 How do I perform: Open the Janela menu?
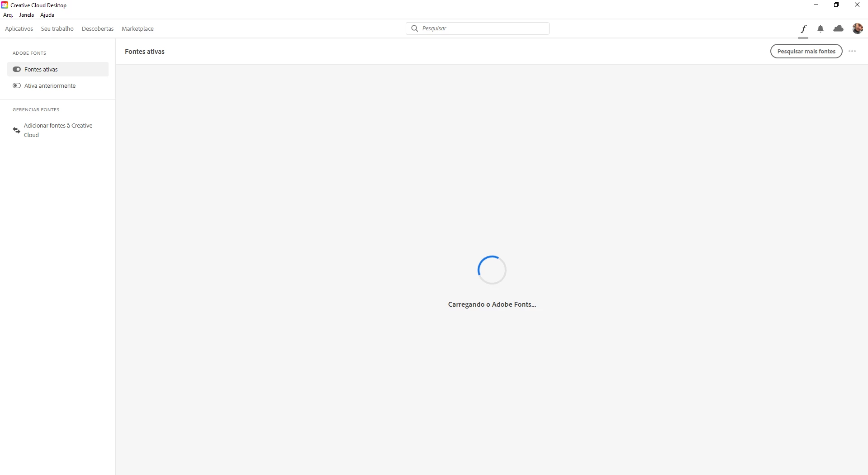[x=27, y=15]
